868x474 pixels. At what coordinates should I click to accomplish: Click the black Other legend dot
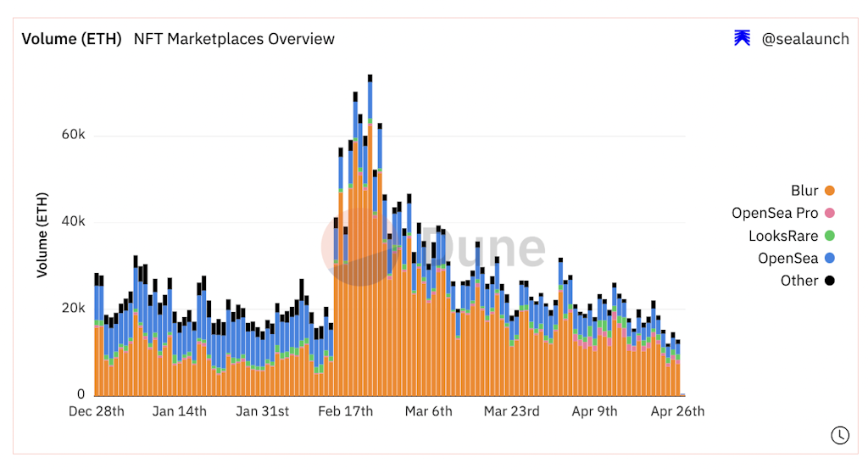pos(829,281)
